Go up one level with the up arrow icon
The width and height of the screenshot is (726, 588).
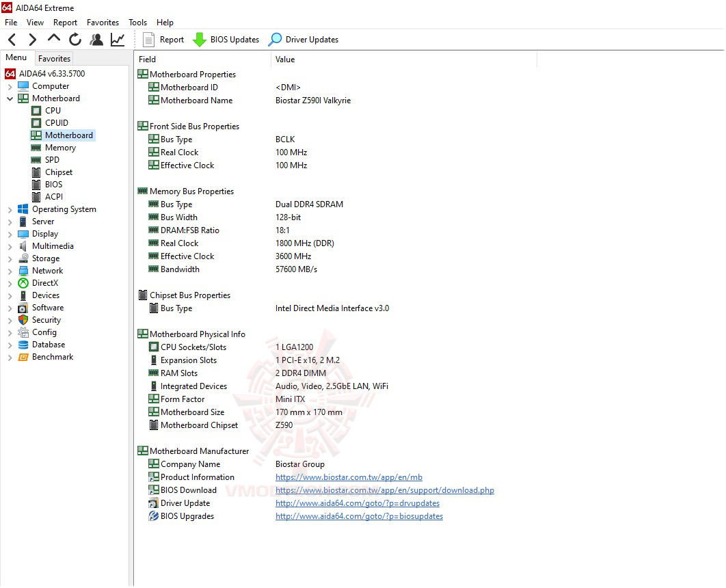point(54,39)
